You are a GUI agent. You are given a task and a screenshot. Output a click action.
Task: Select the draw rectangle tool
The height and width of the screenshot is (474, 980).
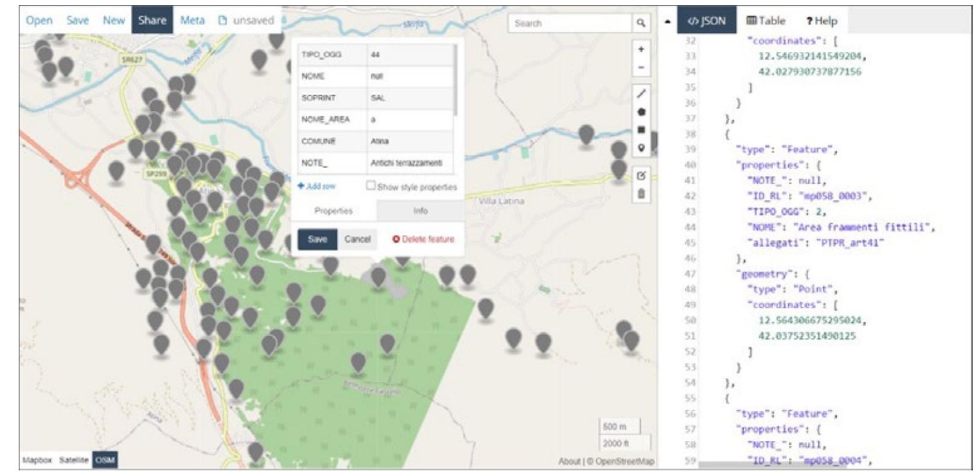641,129
